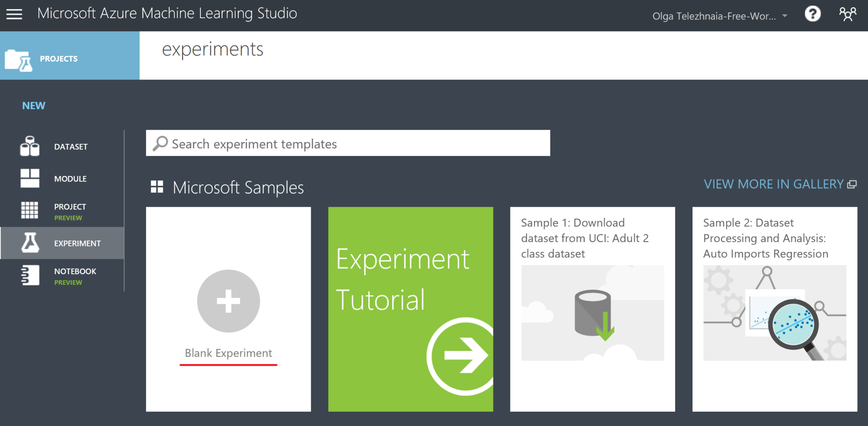
Task: Click the Blank Experiment label
Action: pos(228,353)
